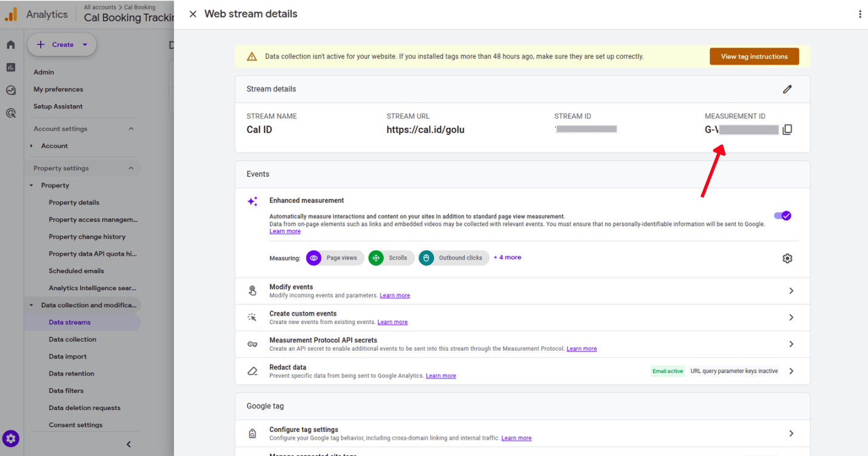Open Create custom events via its chevron

(x=791, y=317)
